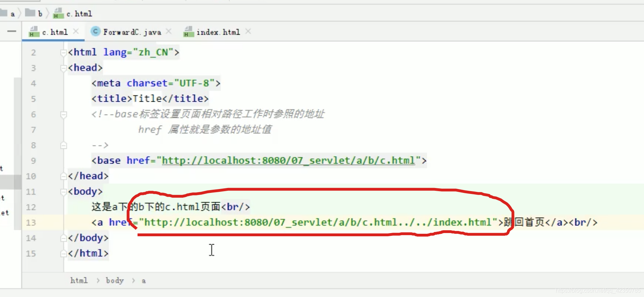Click line number 9 in the gutter
The height and width of the screenshot is (297, 644).
33,161
